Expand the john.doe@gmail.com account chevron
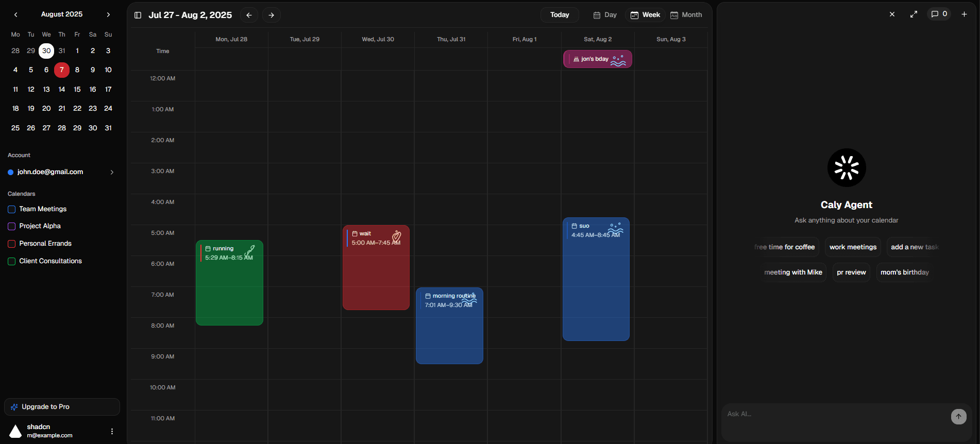The height and width of the screenshot is (444, 980). click(x=112, y=172)
